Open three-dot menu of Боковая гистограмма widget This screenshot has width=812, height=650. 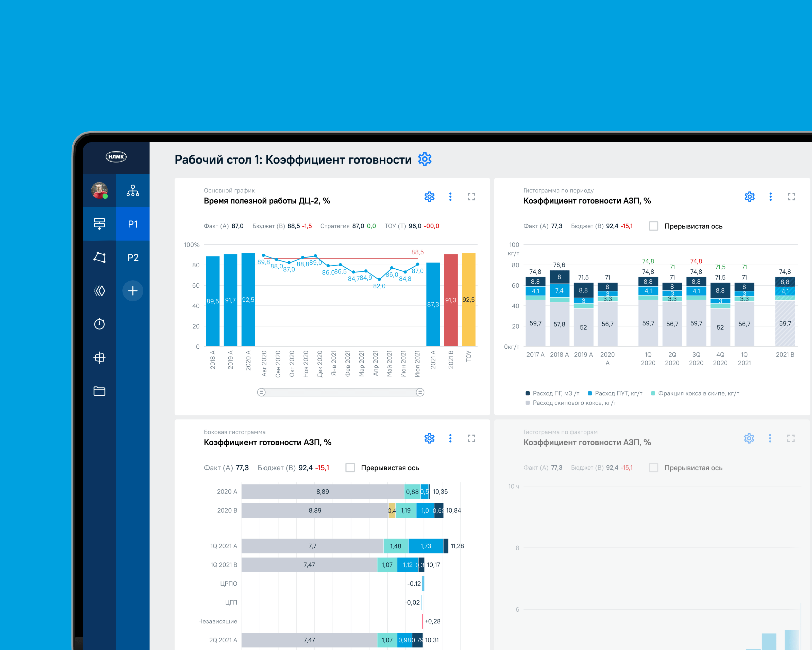(450, 438)
